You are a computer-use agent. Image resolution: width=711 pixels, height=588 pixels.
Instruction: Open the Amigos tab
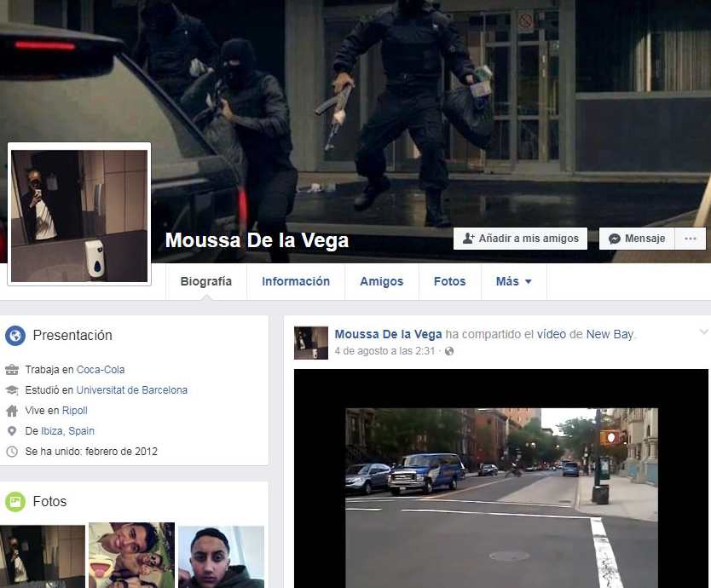pos(381,282)
